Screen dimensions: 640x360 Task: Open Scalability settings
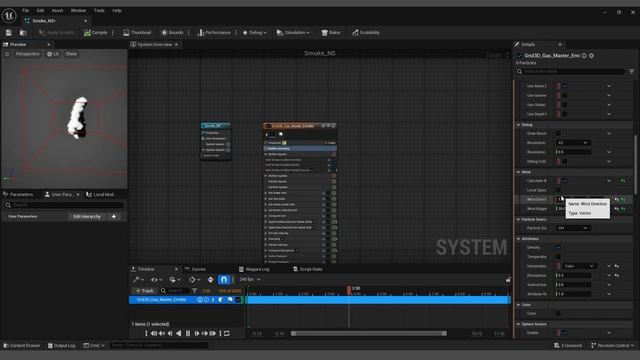tap(366, 33)
